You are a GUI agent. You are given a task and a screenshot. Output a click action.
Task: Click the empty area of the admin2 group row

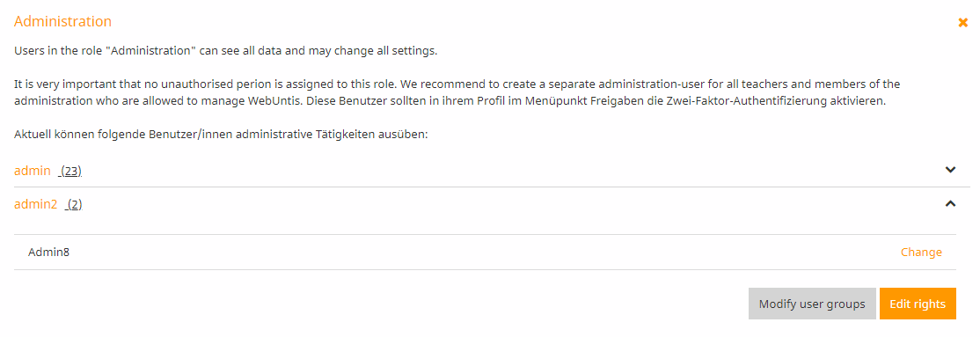500,204
